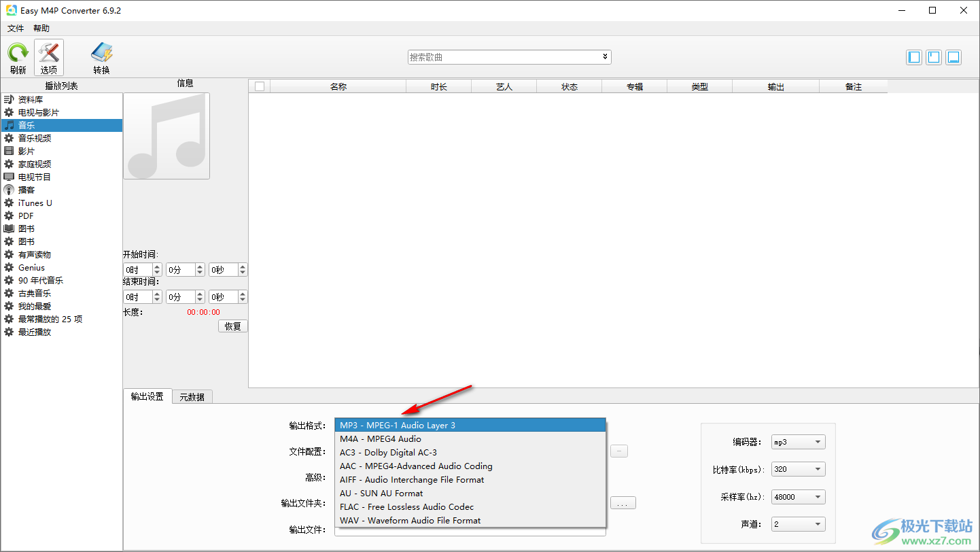Toggle the select-all checkbox in table header
Screen dimensions: 980x552
(x=259, y=86)
